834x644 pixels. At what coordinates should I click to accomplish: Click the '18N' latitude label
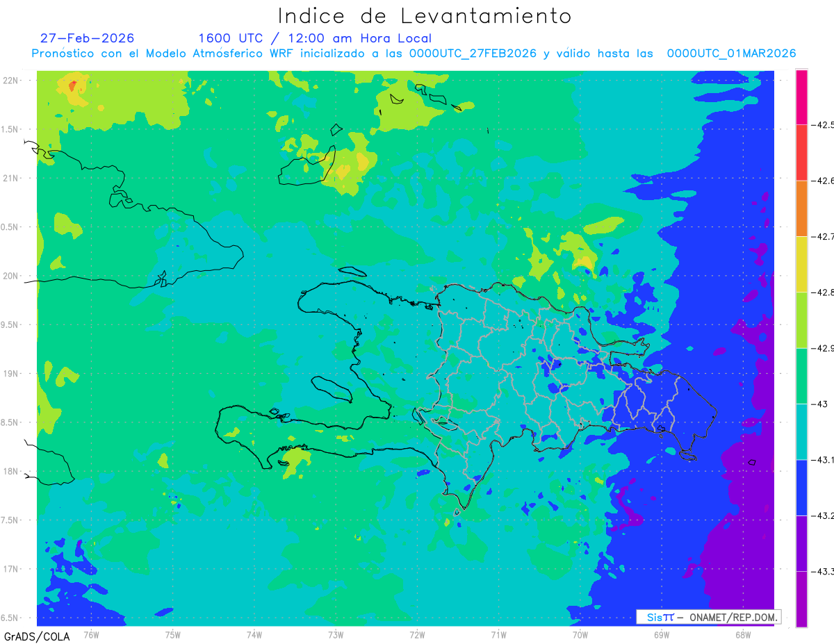(x=11, y=471)
